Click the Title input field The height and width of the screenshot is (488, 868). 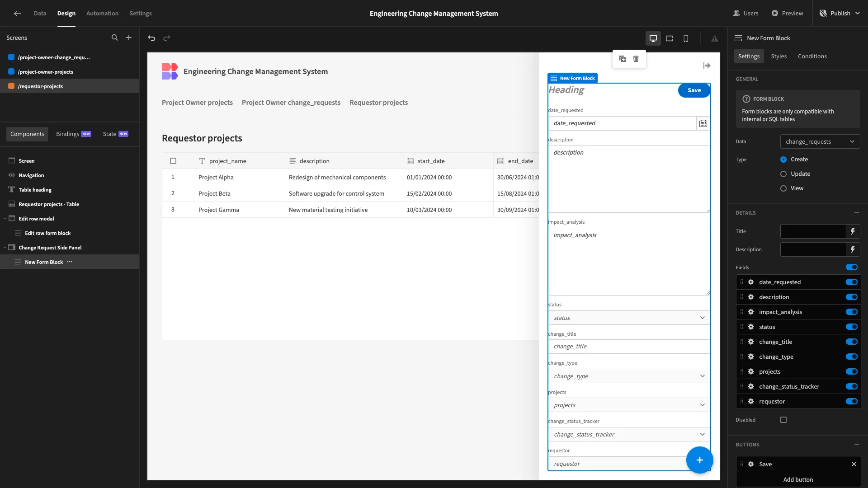(x=813, y=231)
